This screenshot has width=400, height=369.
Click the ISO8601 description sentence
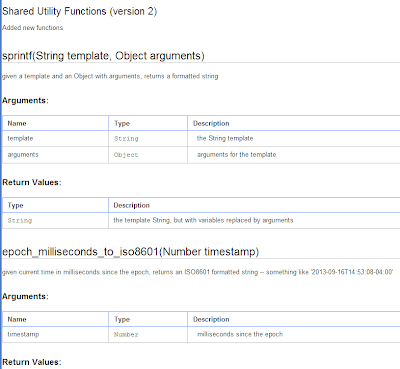coord(197,272)
